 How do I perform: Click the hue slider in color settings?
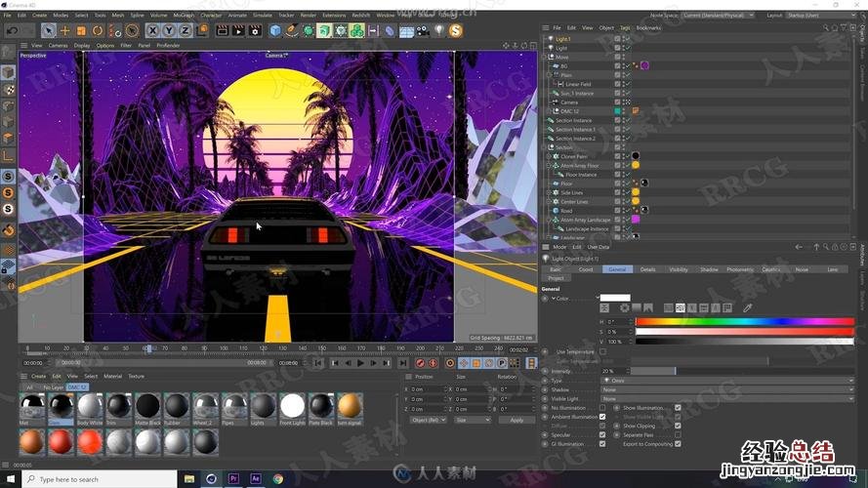coord(744,321)
